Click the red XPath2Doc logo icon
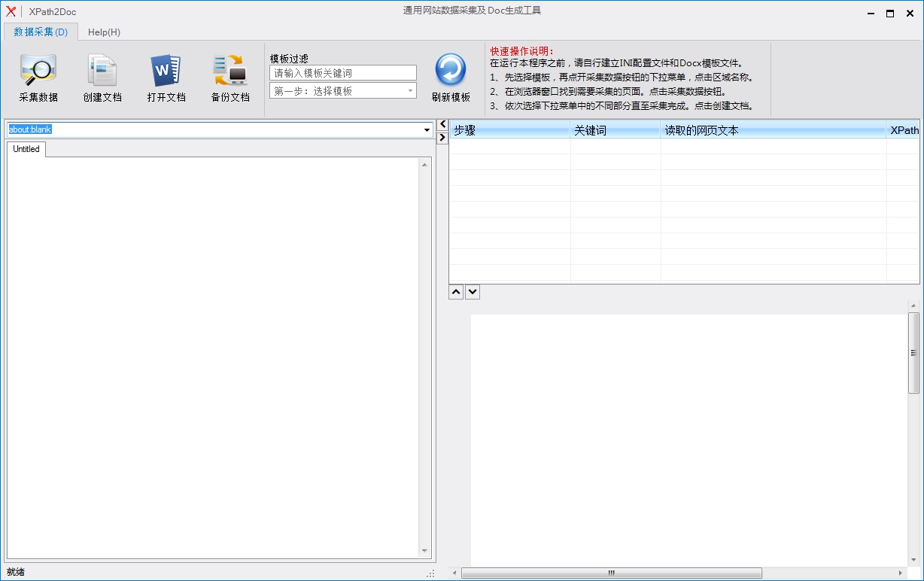Screen dimensions: 924x581 point(10,11)
